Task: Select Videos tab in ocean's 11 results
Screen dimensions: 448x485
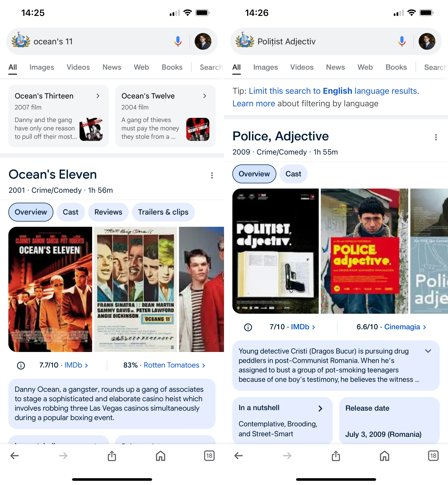Action: coord(78,67)
